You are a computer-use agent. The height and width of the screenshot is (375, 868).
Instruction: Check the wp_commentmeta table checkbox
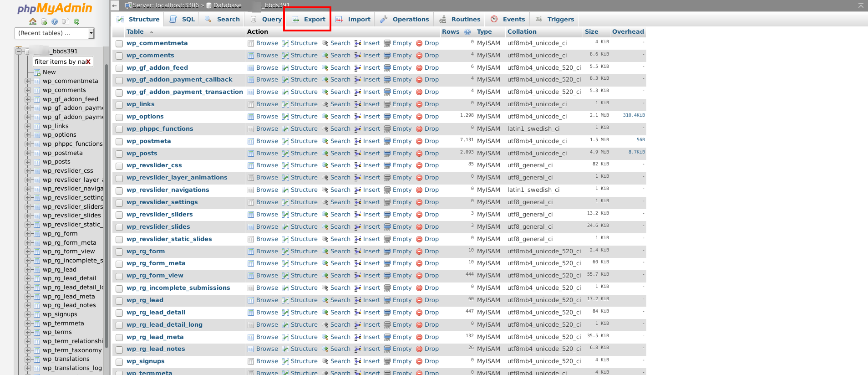click(119, 44)
